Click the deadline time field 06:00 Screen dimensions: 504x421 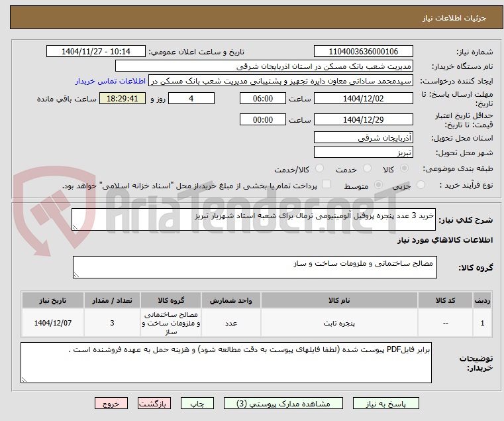coord(263,99)
